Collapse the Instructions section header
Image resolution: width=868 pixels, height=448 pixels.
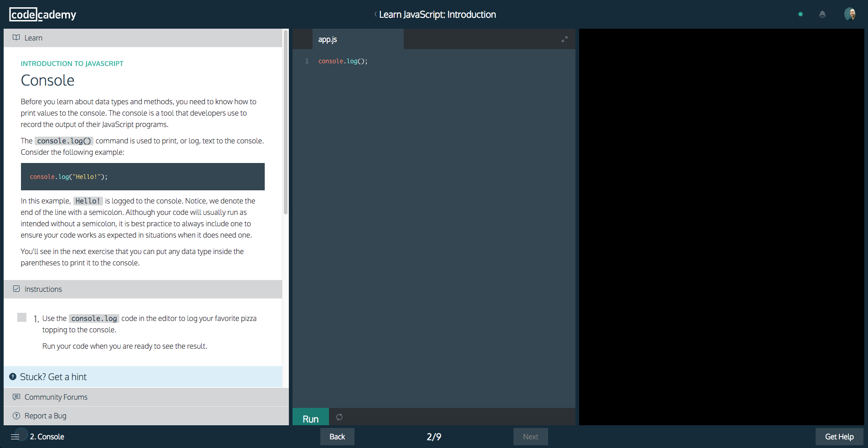tap(143, 289)
